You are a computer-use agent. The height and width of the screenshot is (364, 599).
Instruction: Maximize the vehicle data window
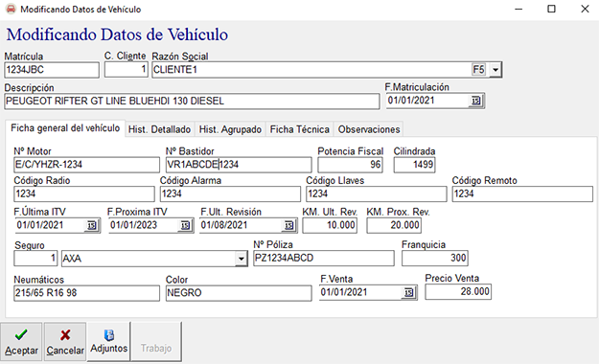tap(551, 9)
